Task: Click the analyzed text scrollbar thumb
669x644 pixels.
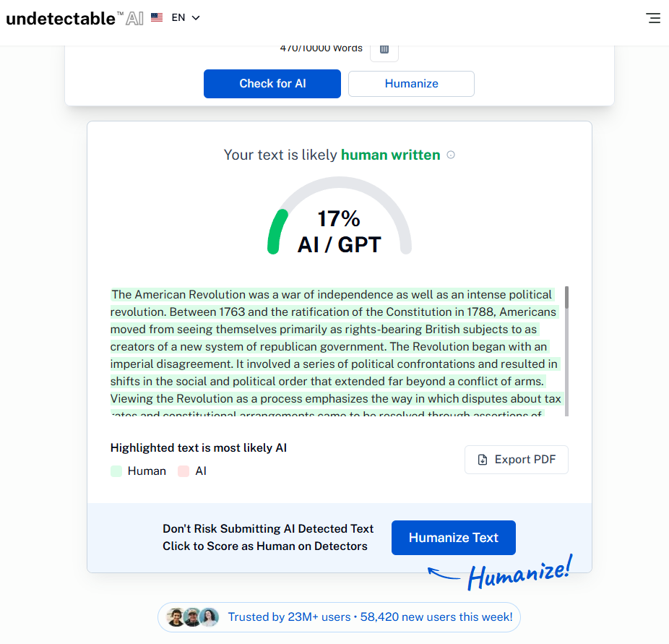Action: point(566,298)
